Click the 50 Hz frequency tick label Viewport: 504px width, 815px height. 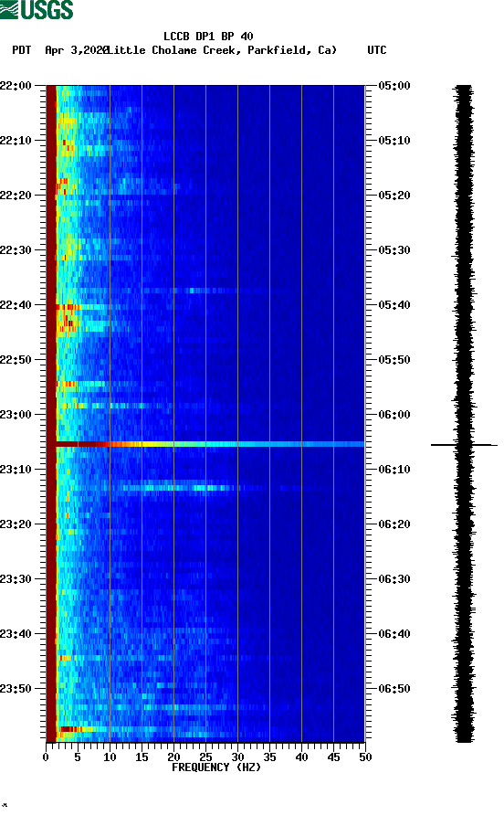click(365, 757)
